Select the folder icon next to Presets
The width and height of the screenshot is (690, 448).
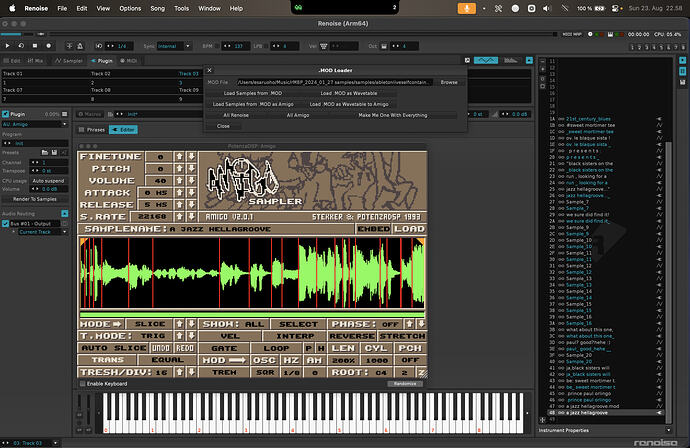44,152
